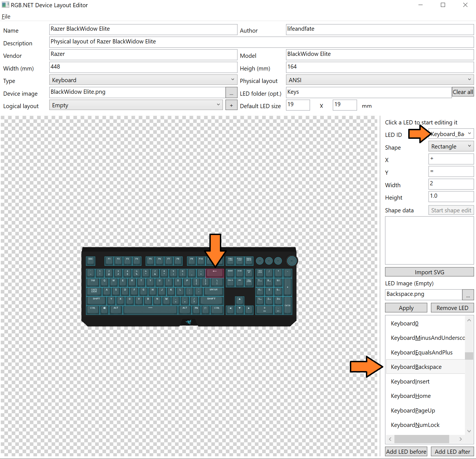
Task: Click the Shape data text area
Action: (429, 240)
